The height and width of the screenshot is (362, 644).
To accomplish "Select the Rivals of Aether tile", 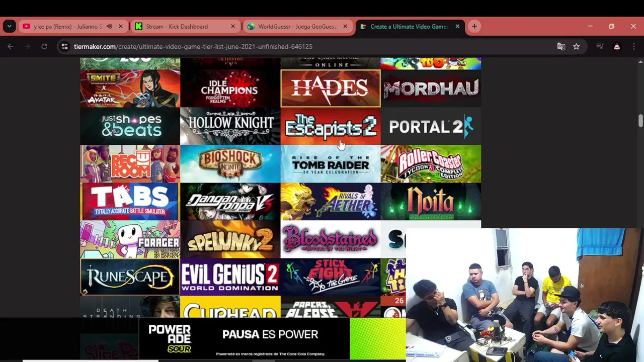I will (x=331, y=202).
